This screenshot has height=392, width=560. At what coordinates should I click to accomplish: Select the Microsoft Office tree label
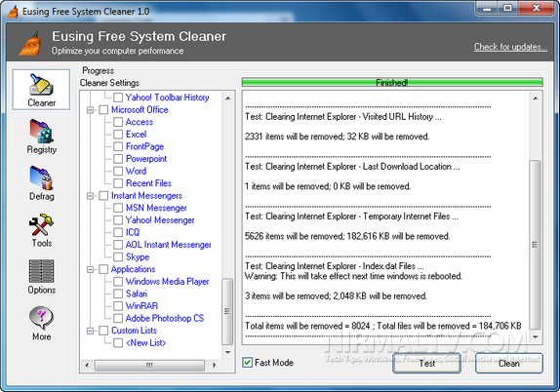[140, 109]
